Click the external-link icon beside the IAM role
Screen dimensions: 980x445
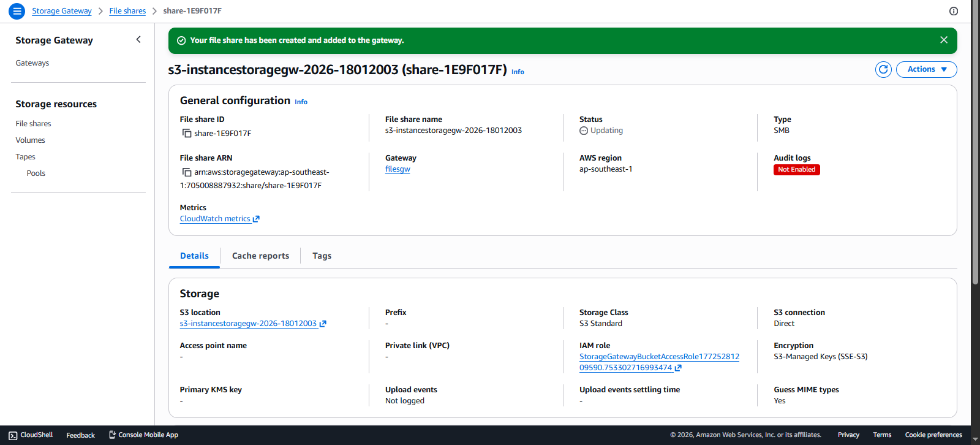click(x=678, y=368)
